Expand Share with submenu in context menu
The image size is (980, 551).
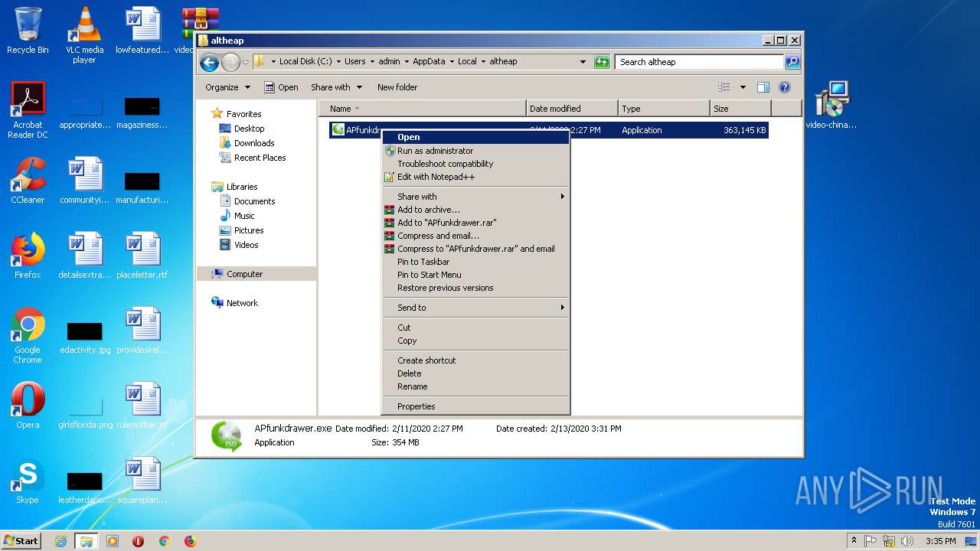click(x=475, y=197)
